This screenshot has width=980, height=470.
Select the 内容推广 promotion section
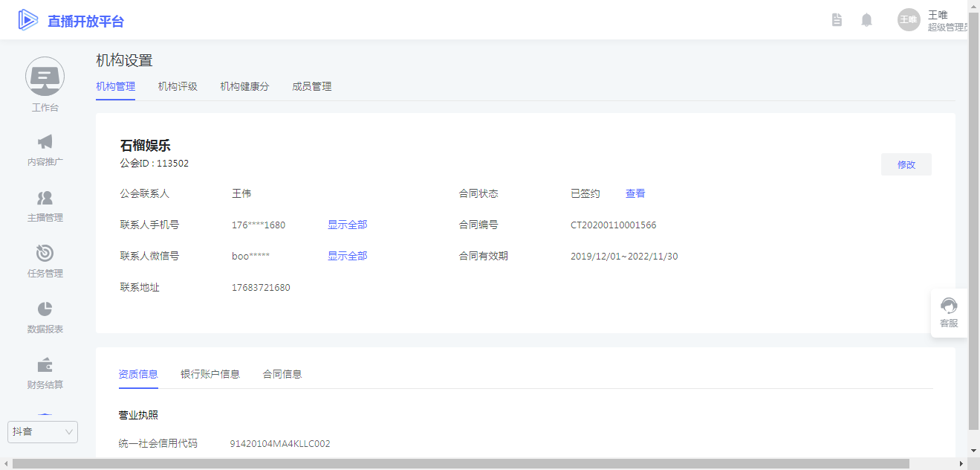tap(45, 151)
